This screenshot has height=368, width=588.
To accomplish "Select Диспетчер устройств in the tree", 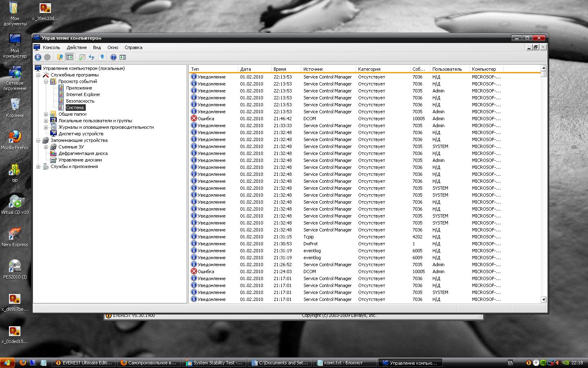I will click(80, 134).
